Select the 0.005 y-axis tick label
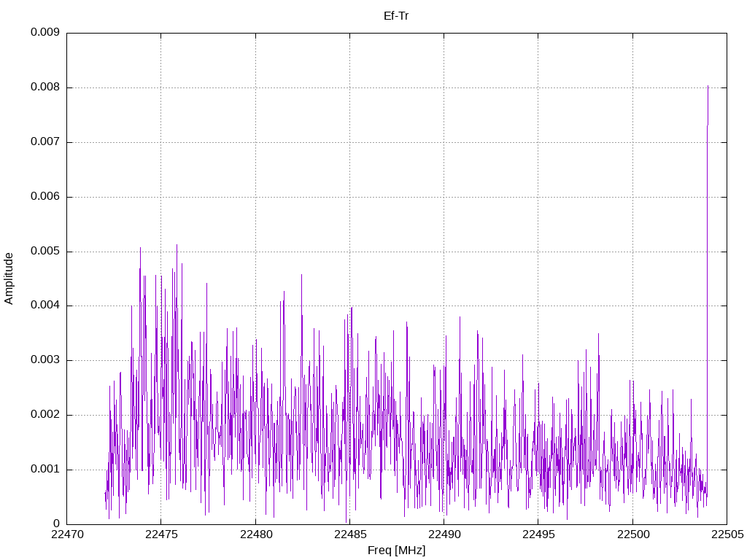Viewport: 747px width, 560px height. pyautogui.click(x=44, y=252)
